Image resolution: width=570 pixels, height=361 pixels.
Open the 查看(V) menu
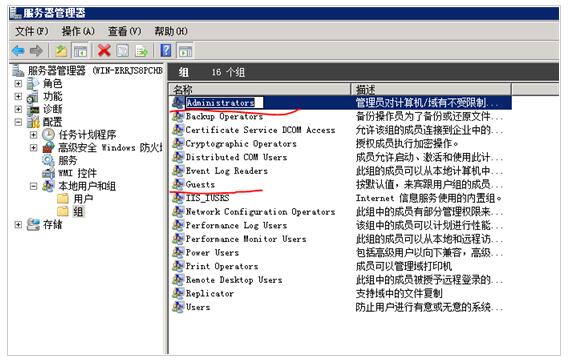coord(124,31)
